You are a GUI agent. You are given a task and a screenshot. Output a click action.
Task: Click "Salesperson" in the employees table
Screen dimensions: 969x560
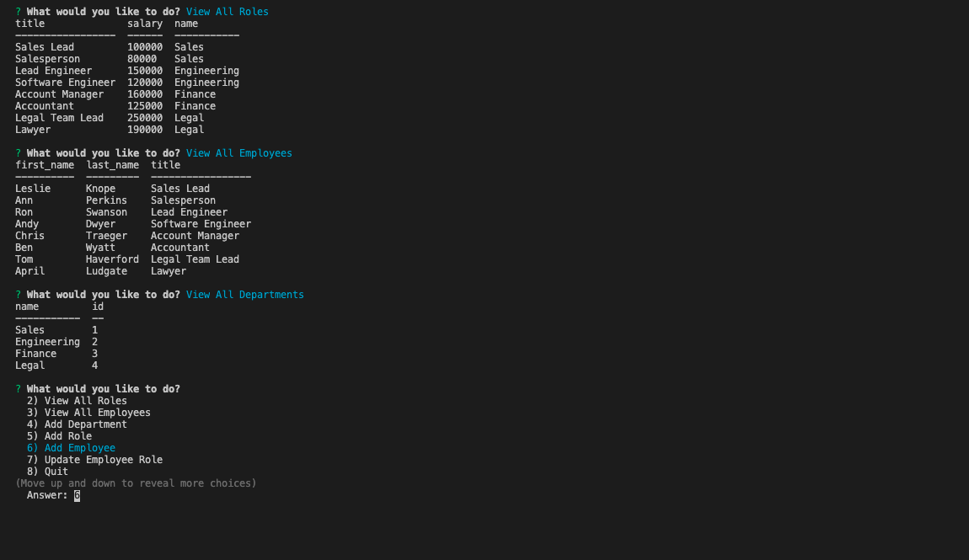click(184, 200)
